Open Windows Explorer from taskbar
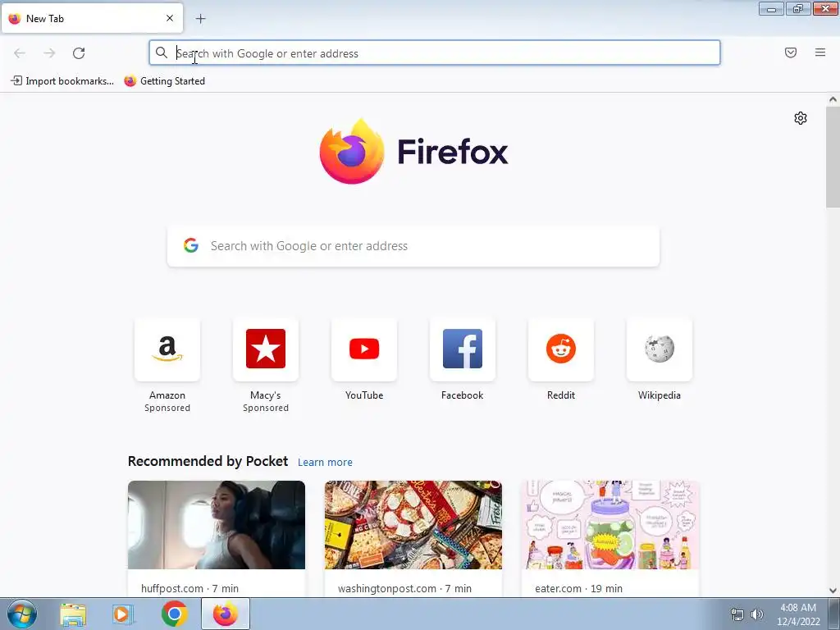 [x=73, y=614]
